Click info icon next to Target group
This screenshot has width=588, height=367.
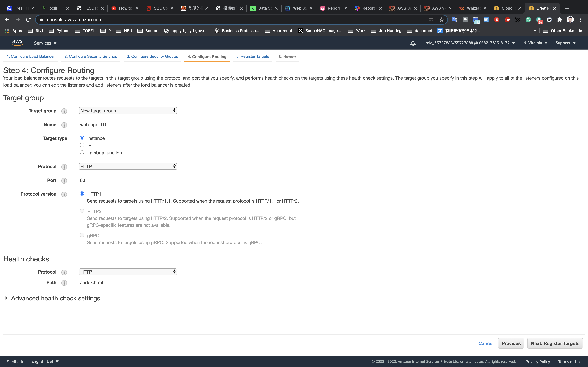pos(64,111)
